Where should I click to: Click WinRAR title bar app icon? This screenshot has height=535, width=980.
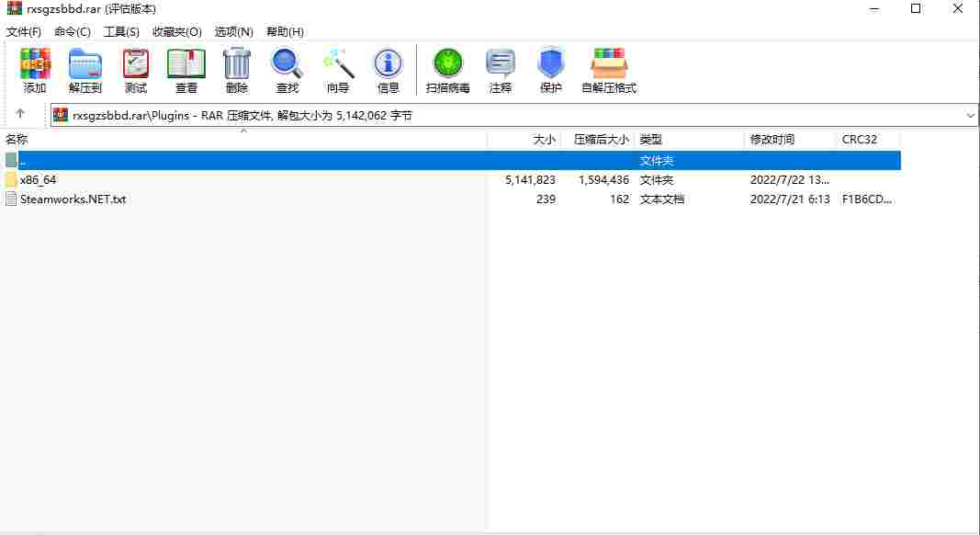pyautogui.click(x=14, y=8)
